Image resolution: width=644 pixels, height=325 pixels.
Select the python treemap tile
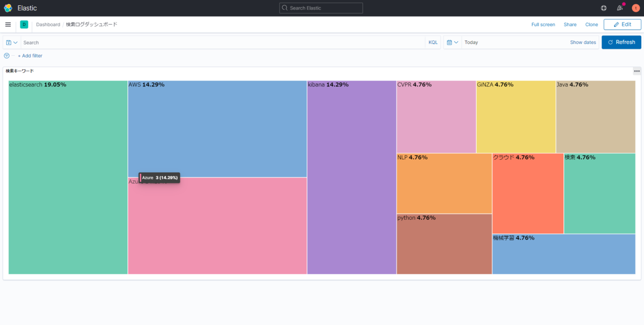tap(444, 244)
